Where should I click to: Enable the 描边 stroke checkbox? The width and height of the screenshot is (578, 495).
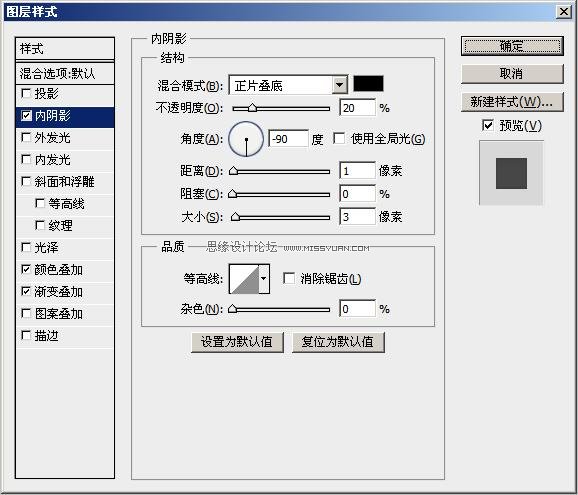[26, 335]
